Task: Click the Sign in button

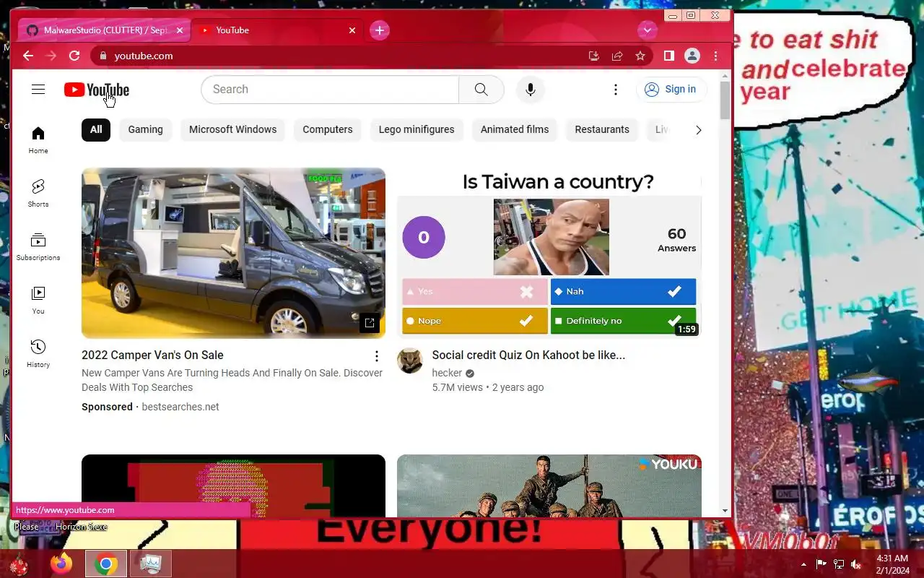Action: (671, 90)
